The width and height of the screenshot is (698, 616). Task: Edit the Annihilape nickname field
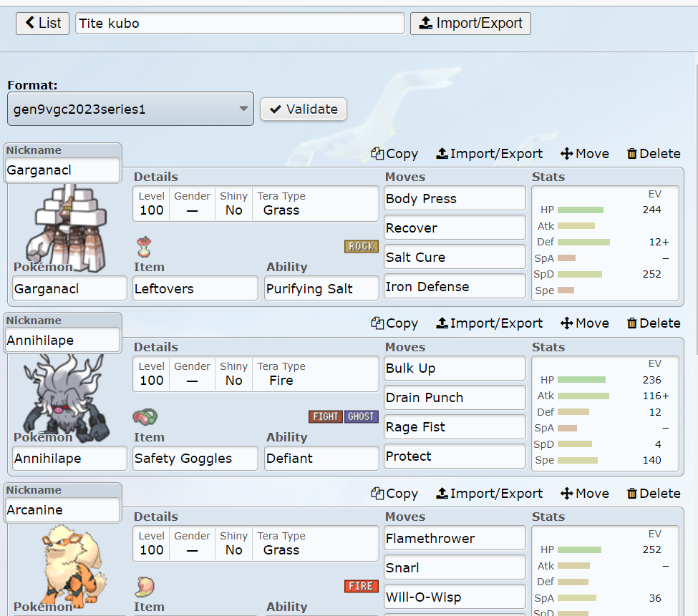click(x=63, y=341)
